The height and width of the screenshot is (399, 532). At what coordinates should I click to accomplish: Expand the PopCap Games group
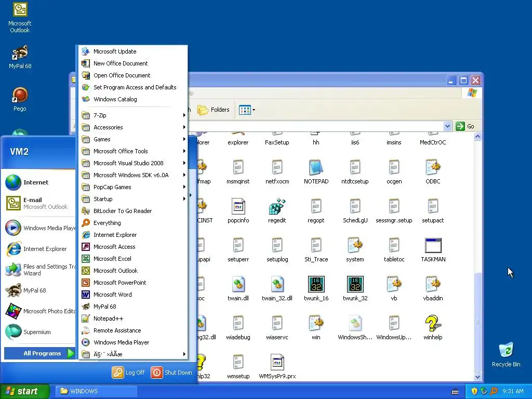(134, 187)
